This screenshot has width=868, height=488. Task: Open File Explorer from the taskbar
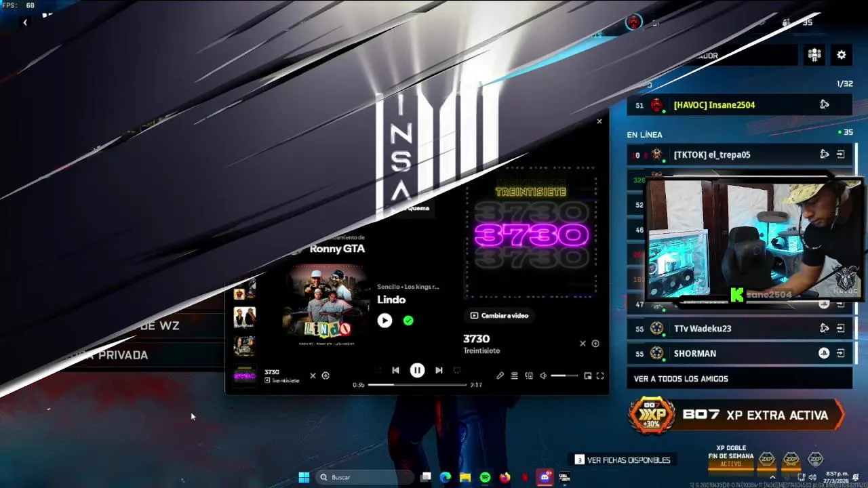coord(465,477)
